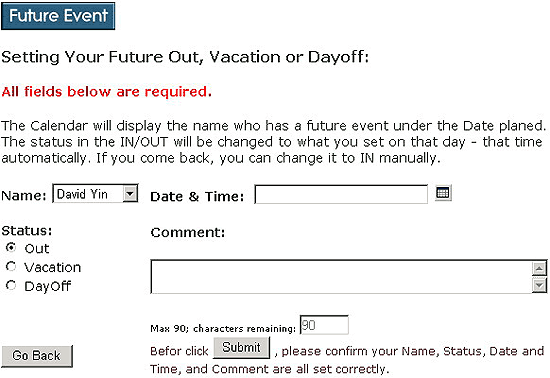Image resolution: width=550 pixels, height=378 pixels.
Task: Open the David Yin name selector
Action: pos(95,194)
